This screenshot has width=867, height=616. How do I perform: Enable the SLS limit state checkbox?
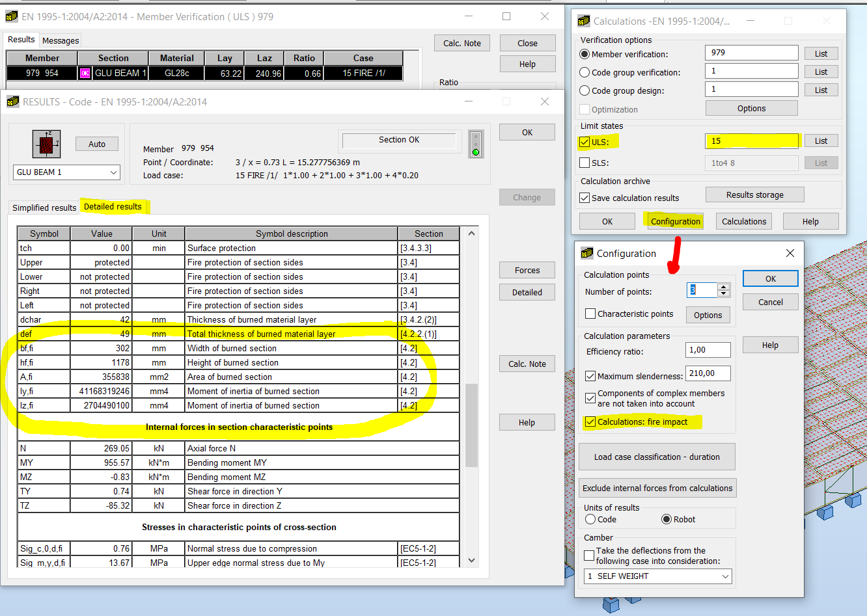click(584, 163)
